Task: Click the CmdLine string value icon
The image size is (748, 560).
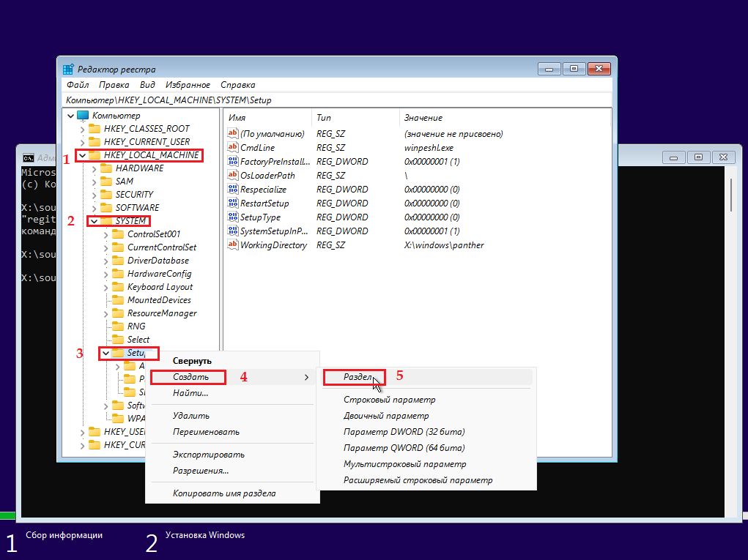Action: click(234, 148)
